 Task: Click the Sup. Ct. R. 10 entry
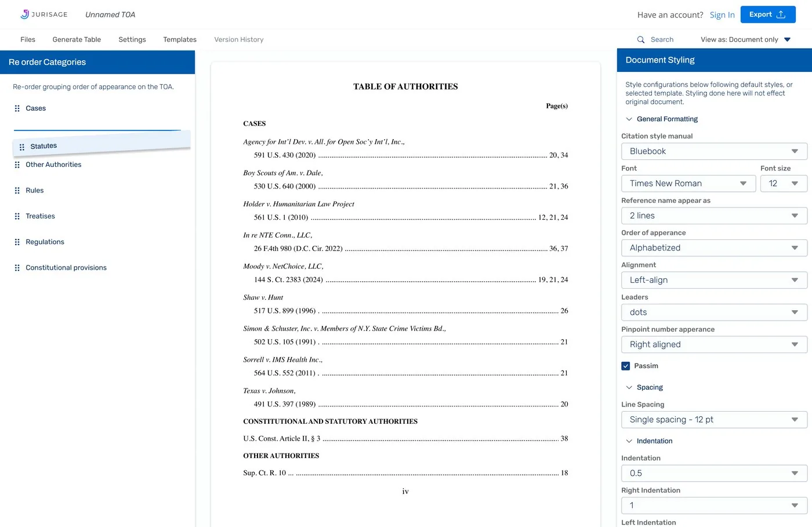405,473
